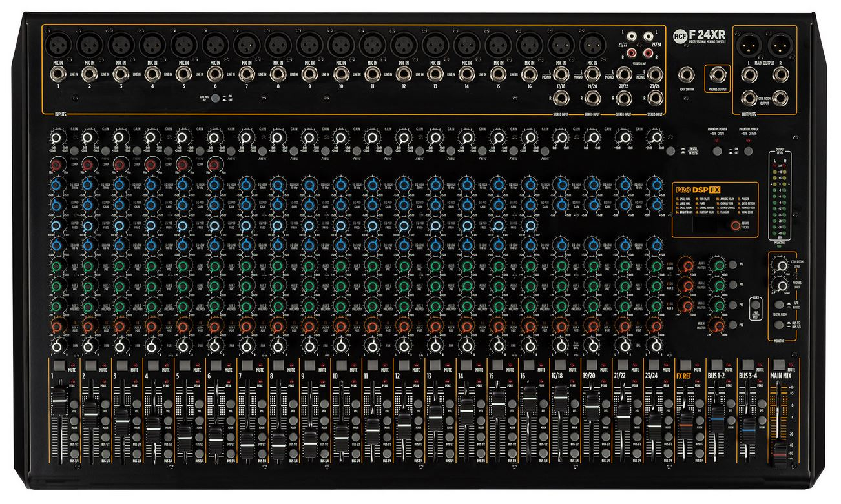Select the MAIN OUTPUT R XLR connector
Screen dimensions: 841x504
click(781, 44)
